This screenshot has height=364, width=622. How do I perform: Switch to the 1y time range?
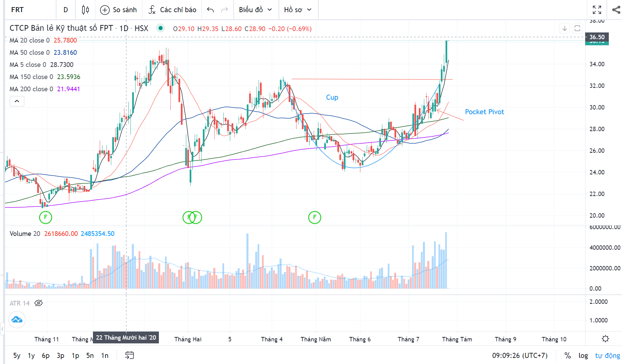tap(31, 355)
